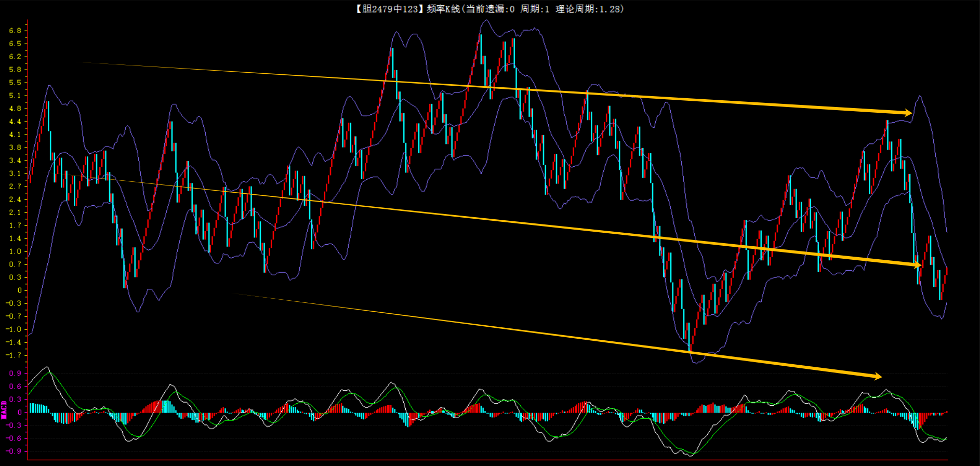Image resolution: width=980 pixels, height=466 pixels.
Task: Select the -1.7 value on price axis
Action: click(14, 355)
